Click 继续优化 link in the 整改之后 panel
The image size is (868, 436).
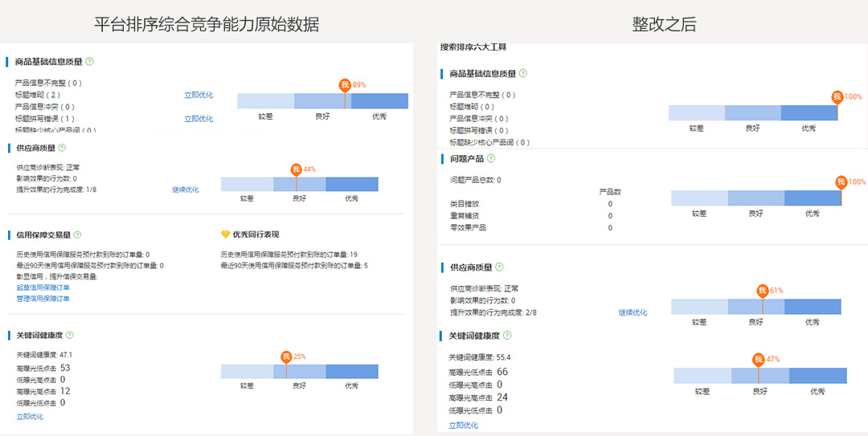[633, 312]
